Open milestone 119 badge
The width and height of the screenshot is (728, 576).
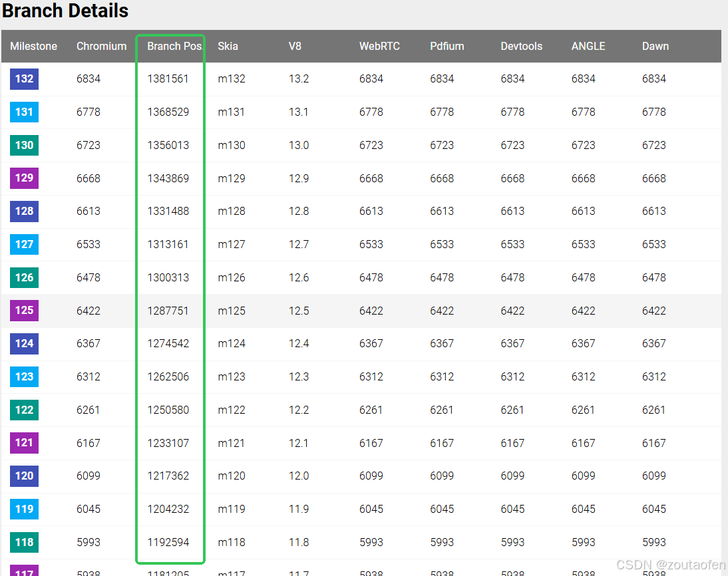(24, 509)
